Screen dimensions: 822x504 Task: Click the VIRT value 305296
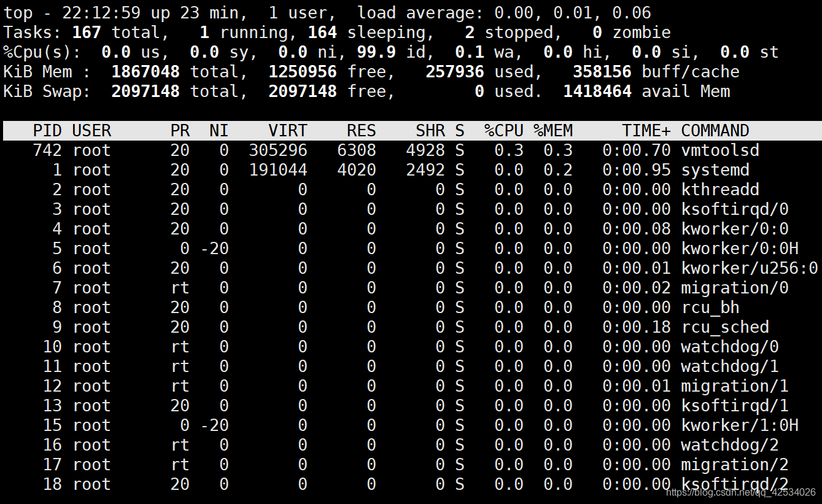(278, 150)
